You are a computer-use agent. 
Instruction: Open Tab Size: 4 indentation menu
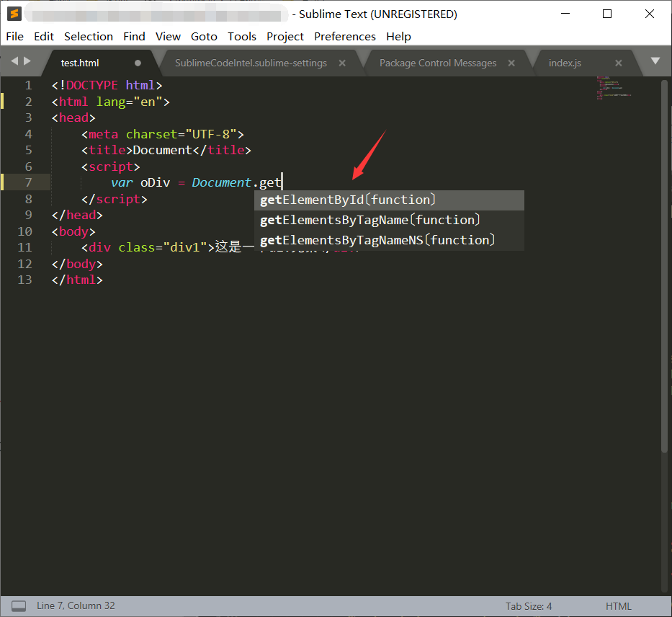coord(529,606)
